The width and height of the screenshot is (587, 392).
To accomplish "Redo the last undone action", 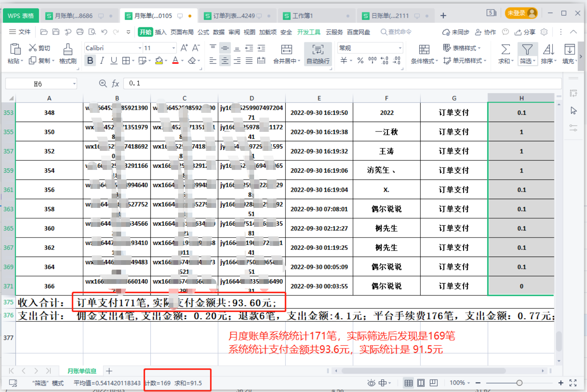I will click(x=116, y=32).
